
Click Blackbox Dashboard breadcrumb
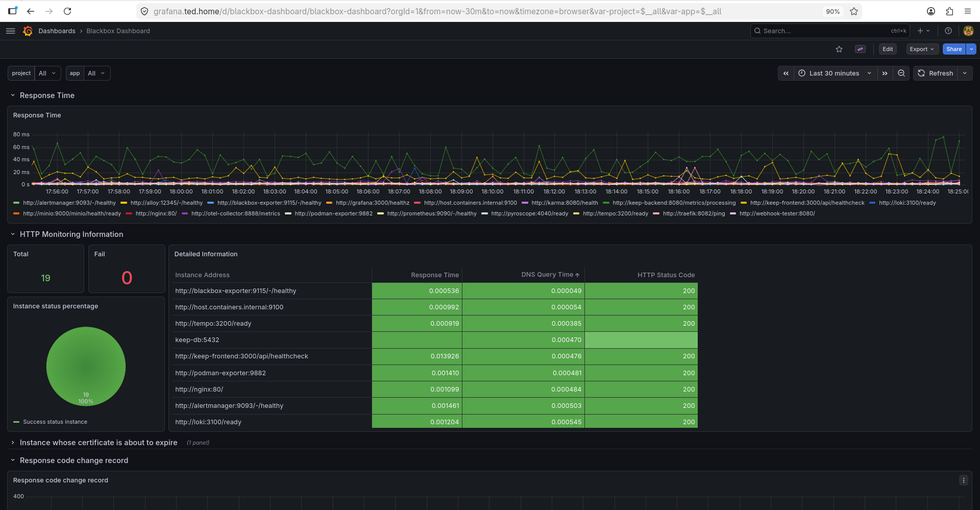click(118, 31)
